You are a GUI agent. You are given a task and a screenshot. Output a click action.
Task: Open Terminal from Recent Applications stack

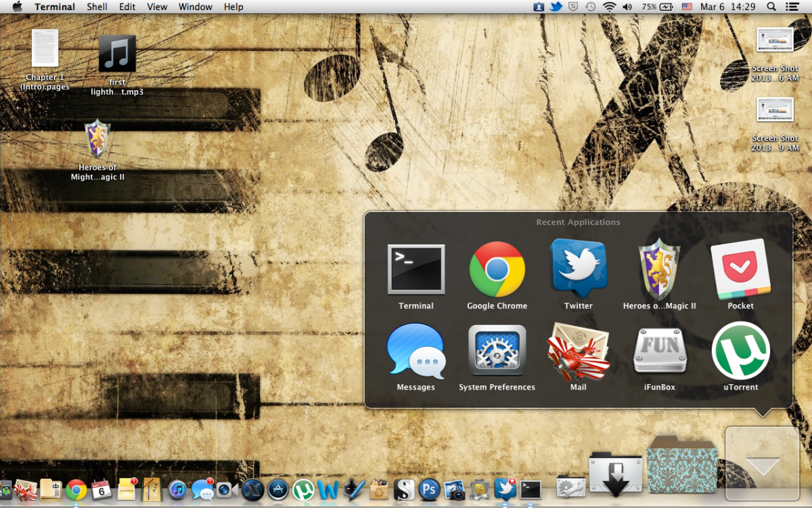[415, 270]
